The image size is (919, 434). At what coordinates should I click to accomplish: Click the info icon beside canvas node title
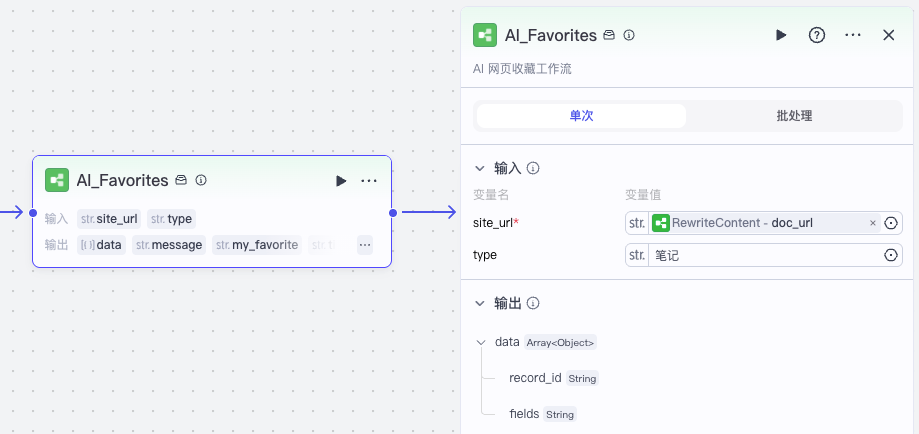point(201,181)
